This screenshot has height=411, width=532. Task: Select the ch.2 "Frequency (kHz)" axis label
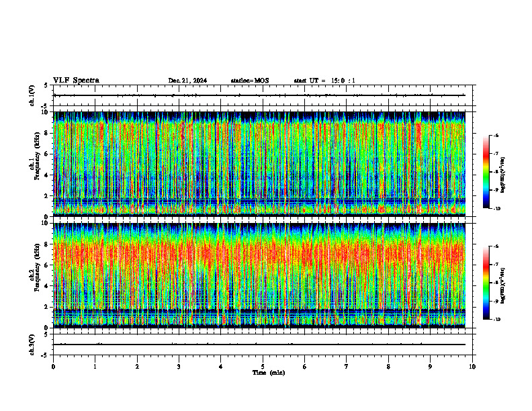[x=37, y=267]
